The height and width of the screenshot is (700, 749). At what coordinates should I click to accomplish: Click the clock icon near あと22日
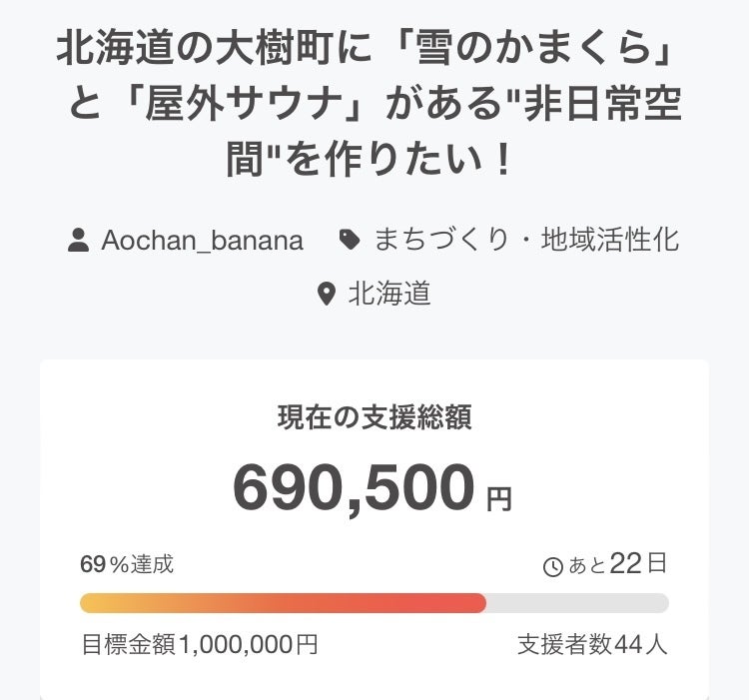pos(552,567)
